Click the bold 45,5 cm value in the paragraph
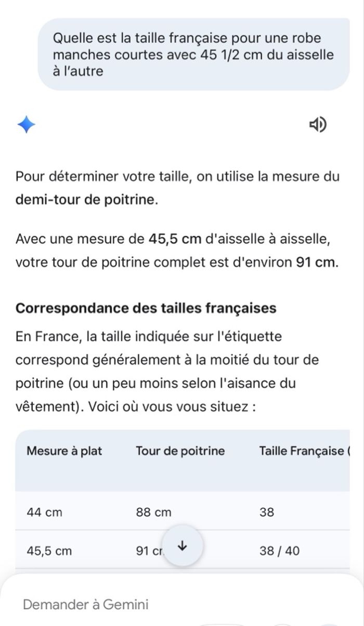The width and height of the screenshot is (364, 626). point(175,239)
